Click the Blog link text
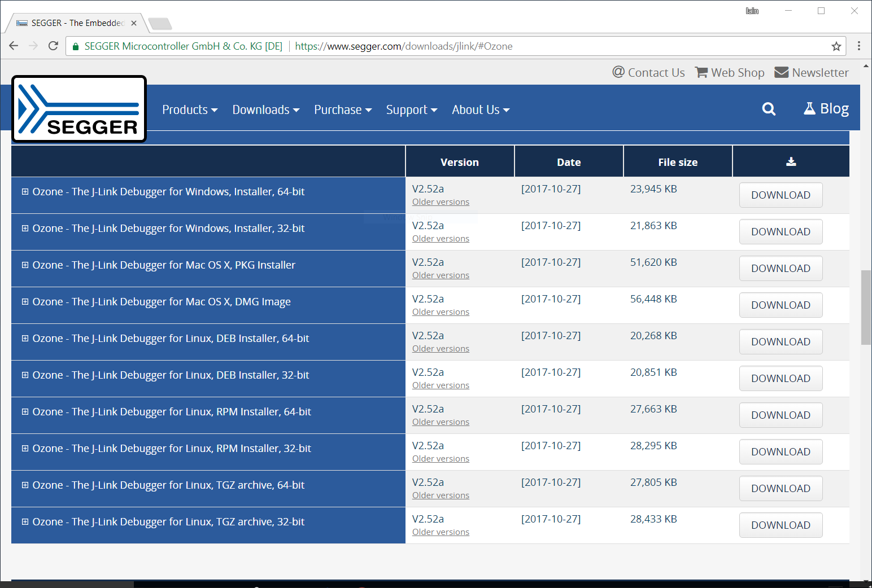Viewport: 872px width, 588px height. pyautogui.click(x=834, y=108)
